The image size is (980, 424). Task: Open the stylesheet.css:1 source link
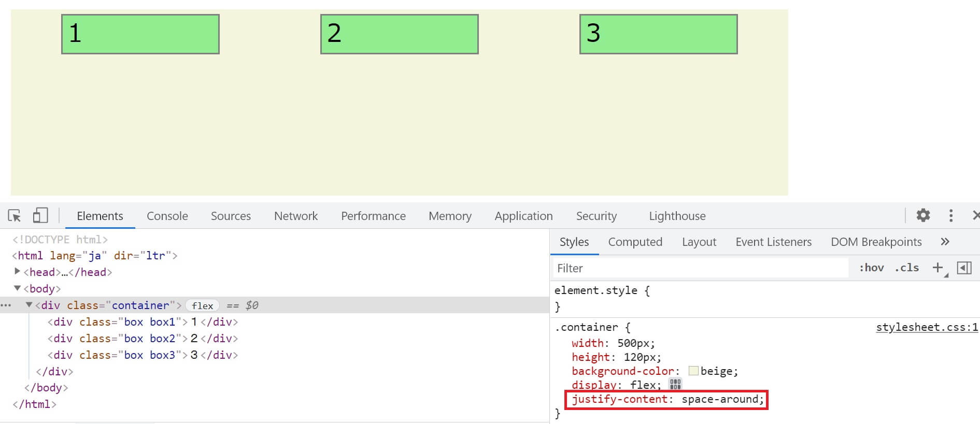926,327
